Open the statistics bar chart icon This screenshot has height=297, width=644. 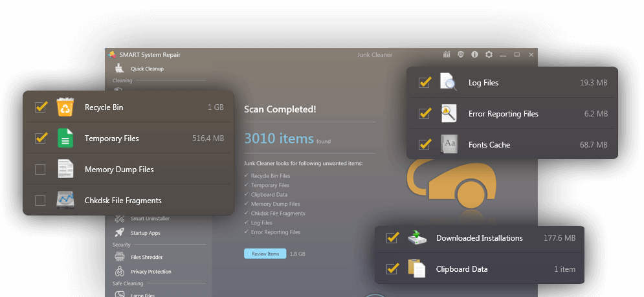coord(447,55)
